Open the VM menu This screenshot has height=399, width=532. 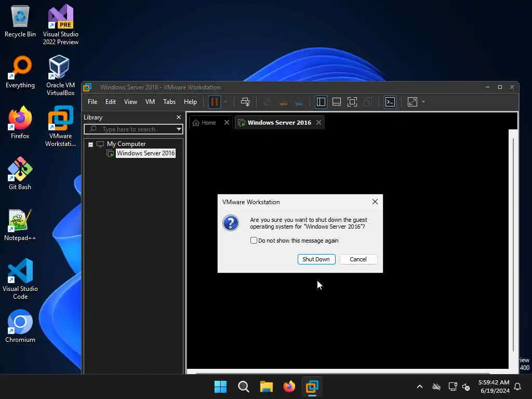click(150, 102)
